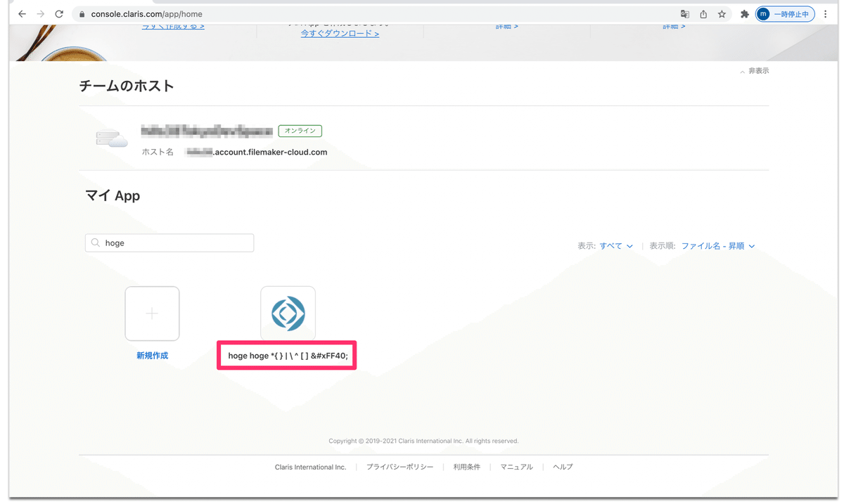This screenshot has width=844, height=504.
Task: Select the ヘルプ item in the footer
Action: pos(563,466)
